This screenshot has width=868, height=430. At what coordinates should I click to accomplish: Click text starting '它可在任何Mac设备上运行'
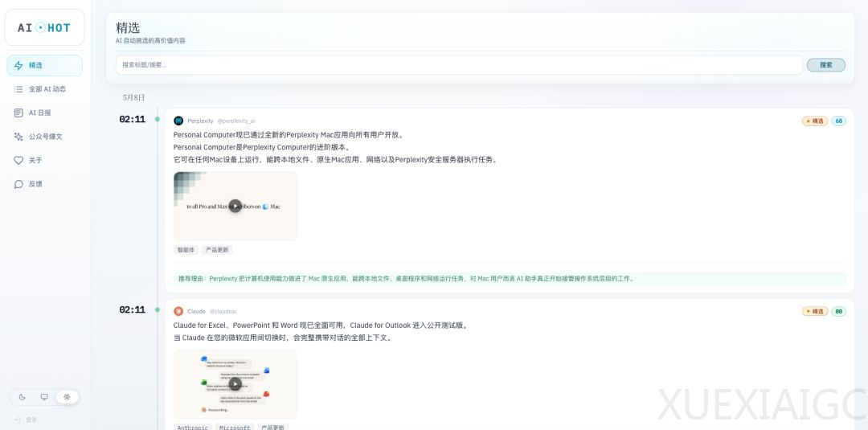tap(335, 160)
